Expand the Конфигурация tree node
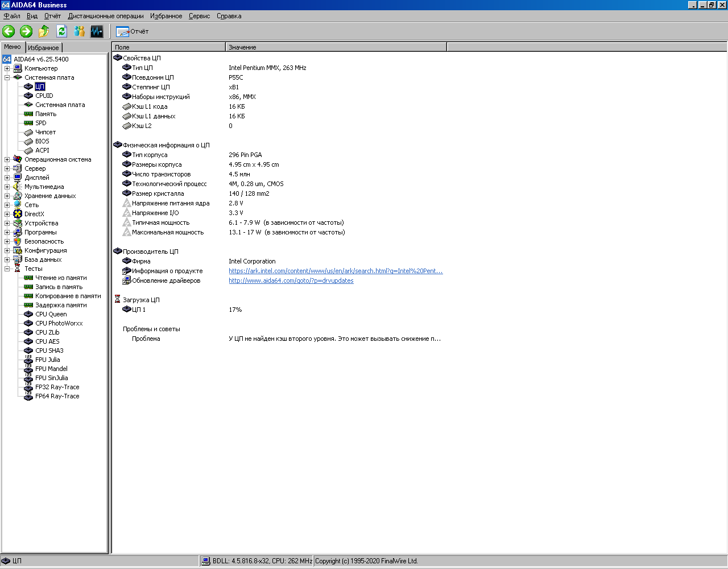This screenshot has width=728, height=569. click(7, 250)
